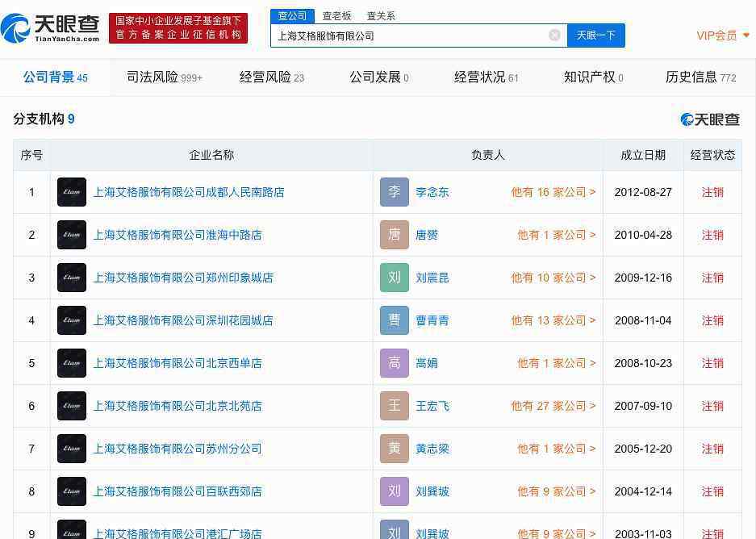Click the 高 avatar tile

click(395, 363)
